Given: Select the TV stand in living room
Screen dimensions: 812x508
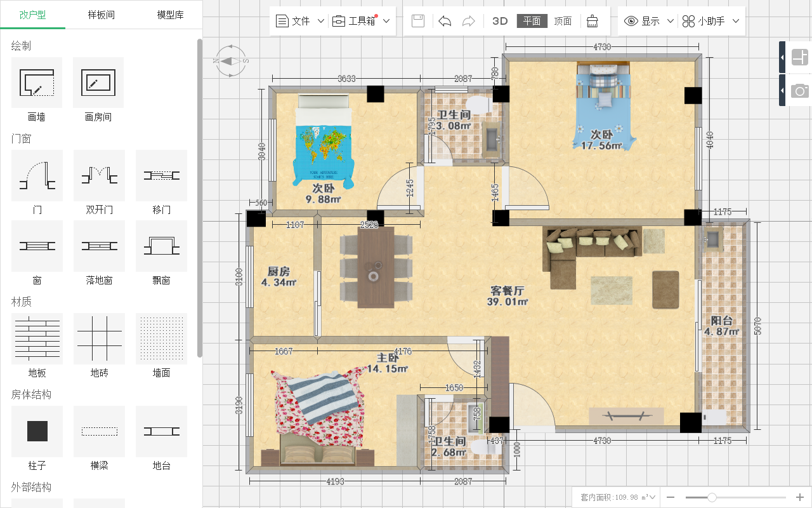Looking at the screenshot, I should point(626,417).
